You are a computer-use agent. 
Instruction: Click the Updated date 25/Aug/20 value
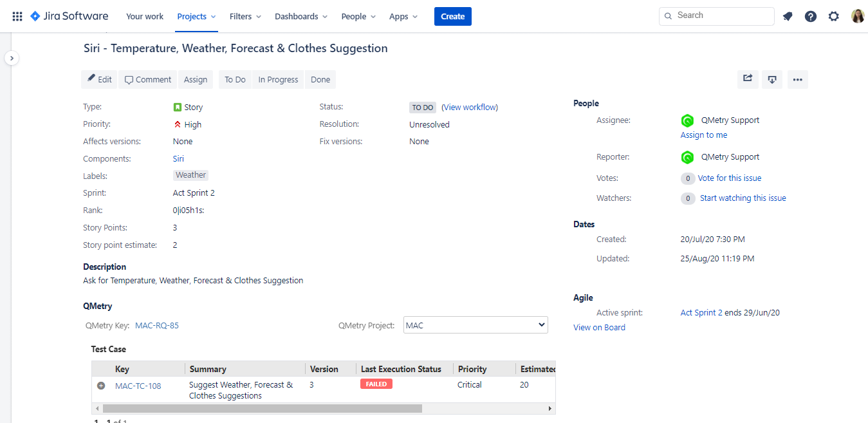point(717,259)
